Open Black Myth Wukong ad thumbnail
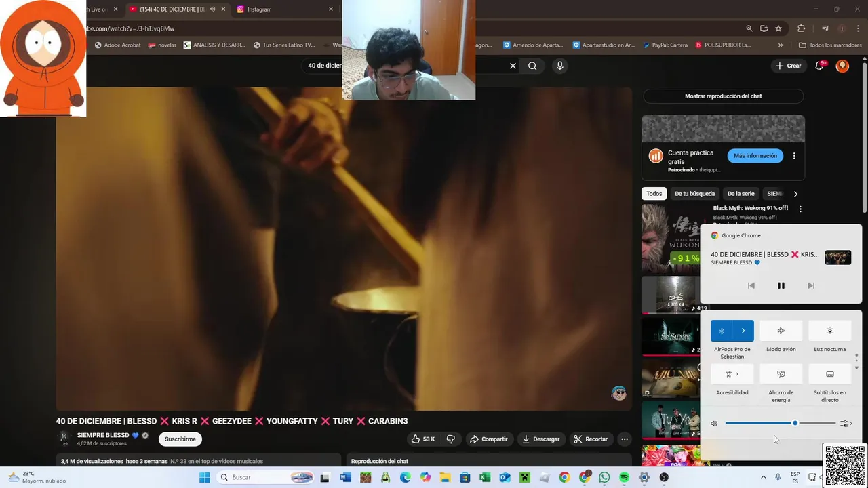This screenshot has width=868, height=488. coord(671,237)
